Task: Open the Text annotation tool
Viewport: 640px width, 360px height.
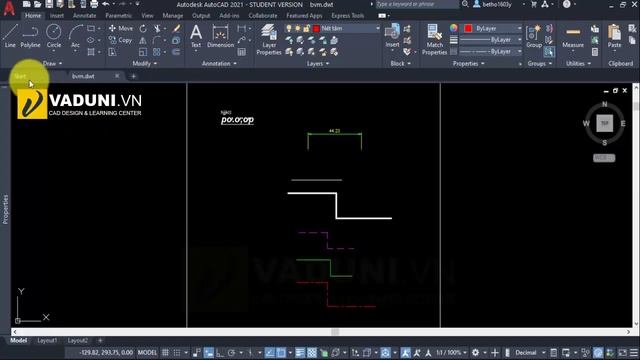Action: click(196, 36)
